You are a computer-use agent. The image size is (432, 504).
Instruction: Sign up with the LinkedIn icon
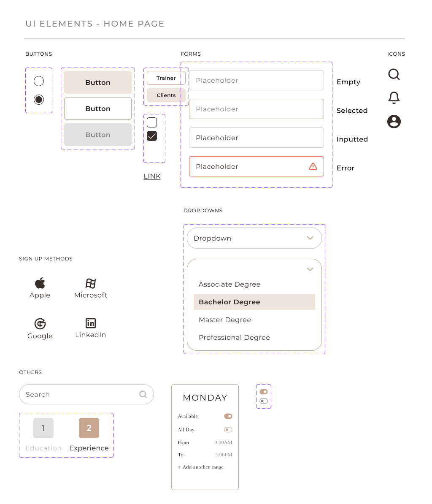pos(90,322)
